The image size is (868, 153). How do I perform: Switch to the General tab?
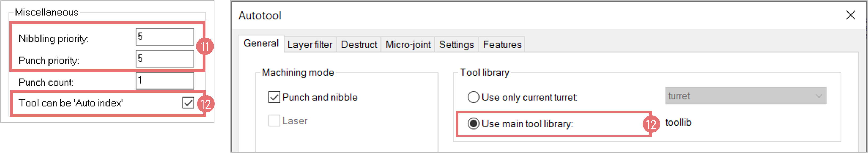[261, 43]
